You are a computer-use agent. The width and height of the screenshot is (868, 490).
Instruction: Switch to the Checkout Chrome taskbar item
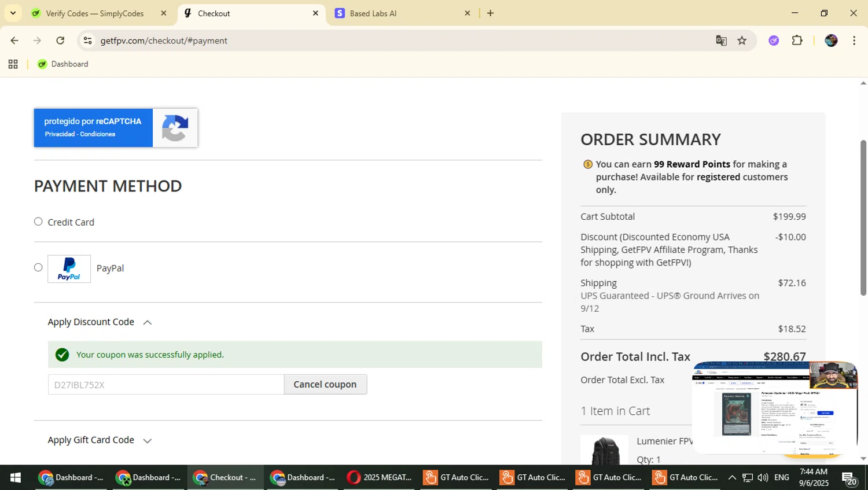coord(226,478)
